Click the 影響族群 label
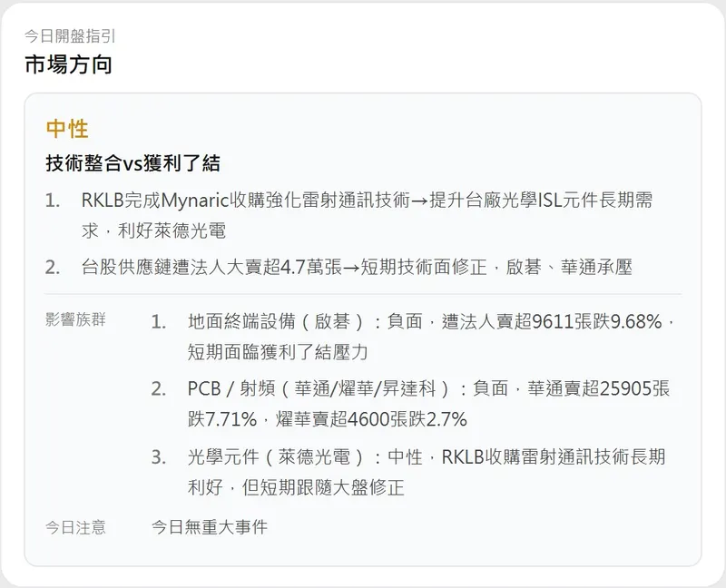The width and height of the screenshot is (726, 588). point(75,319)
